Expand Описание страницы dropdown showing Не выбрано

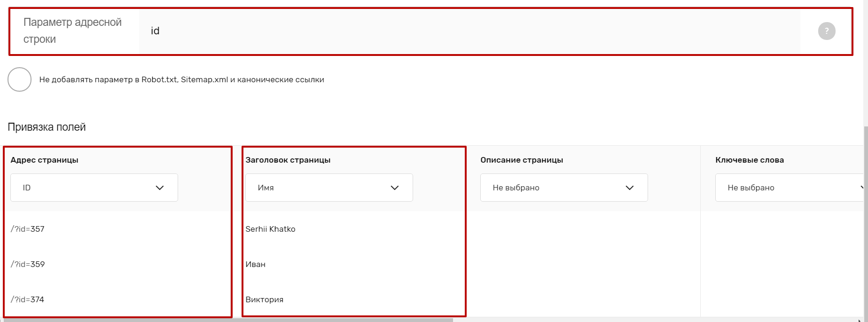click(564, 188)
